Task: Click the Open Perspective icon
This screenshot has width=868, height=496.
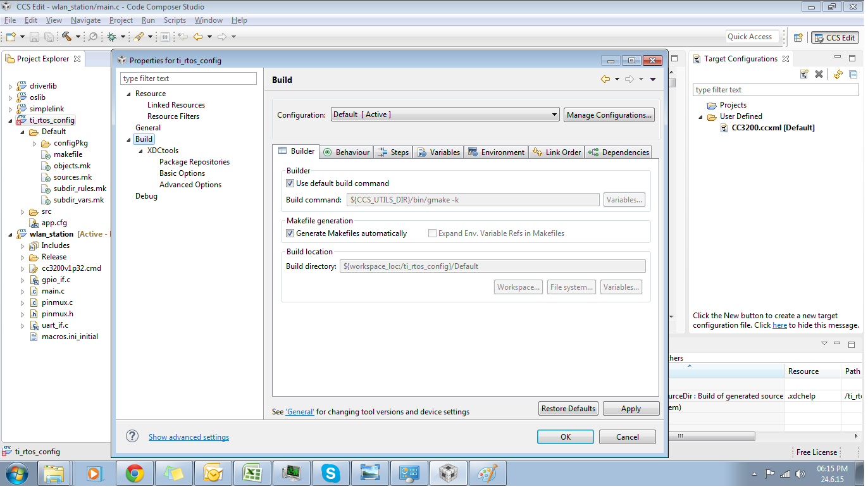Action: (x=798, y=37)
